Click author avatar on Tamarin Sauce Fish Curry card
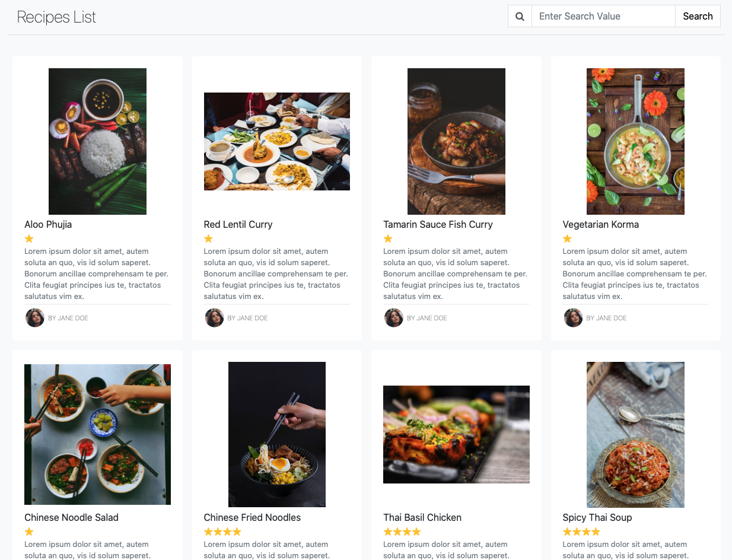 394,318
